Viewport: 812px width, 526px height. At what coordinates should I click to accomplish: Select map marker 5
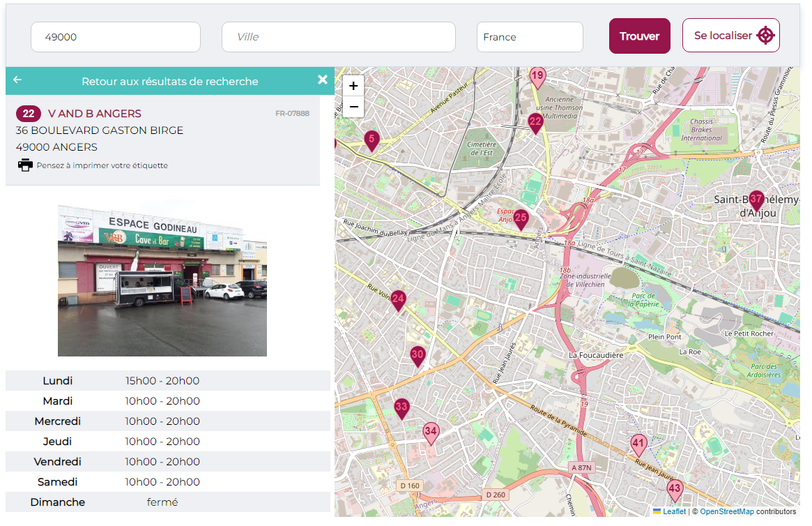coord(371,141)
